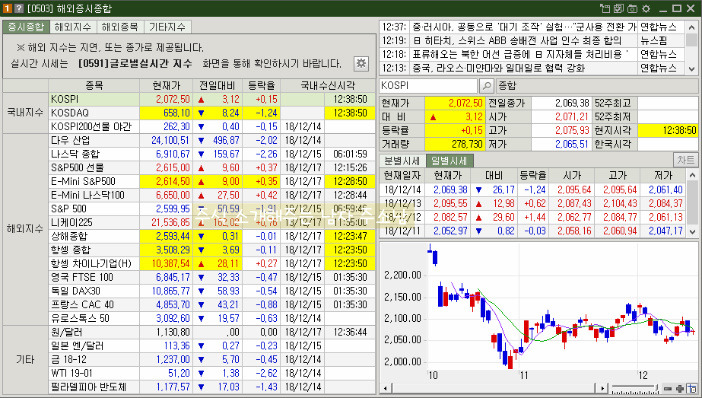702x398 pixels.
Task: Select the S&P500 선물 row
Action: [212, 167]
